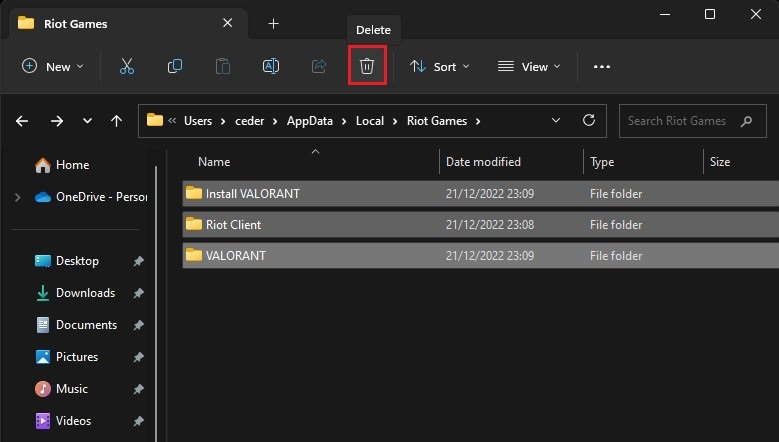The image size is (779, 442).
Task: Click the chevron after Users in path
Action: pos(223,121)
